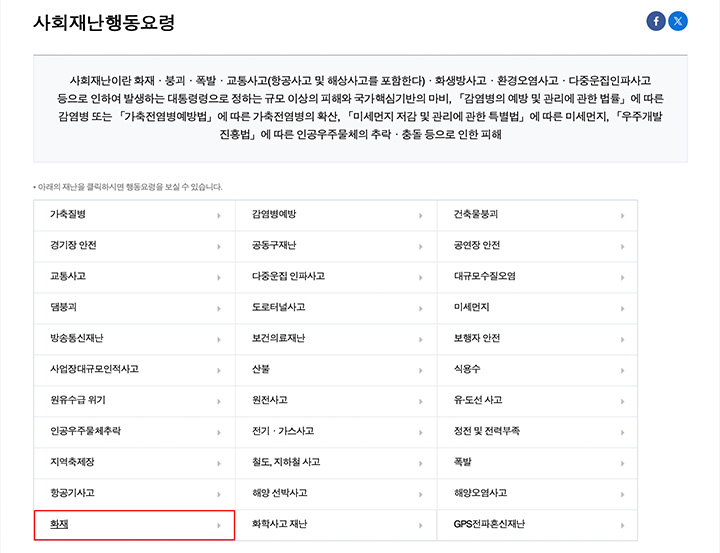Viewport: 720px width, 553px height.
Task: Open 가축질병 action guidelines
Action: point(134,215)
